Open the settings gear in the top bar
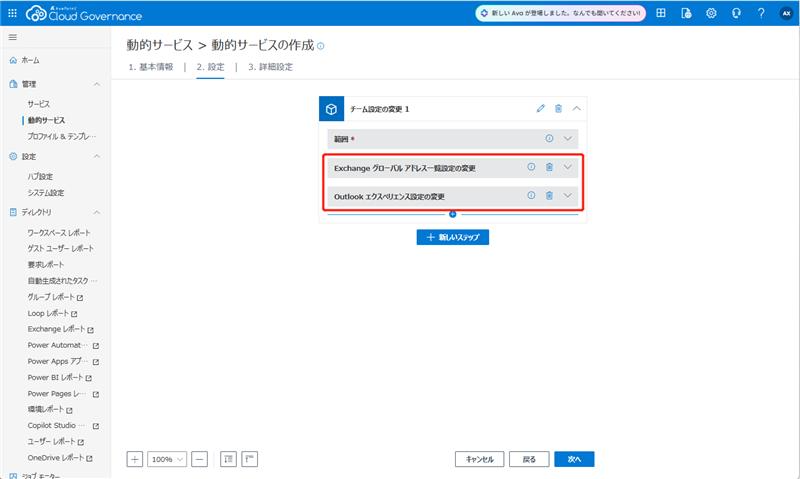The image size is (800, 479). coord(711,13)
